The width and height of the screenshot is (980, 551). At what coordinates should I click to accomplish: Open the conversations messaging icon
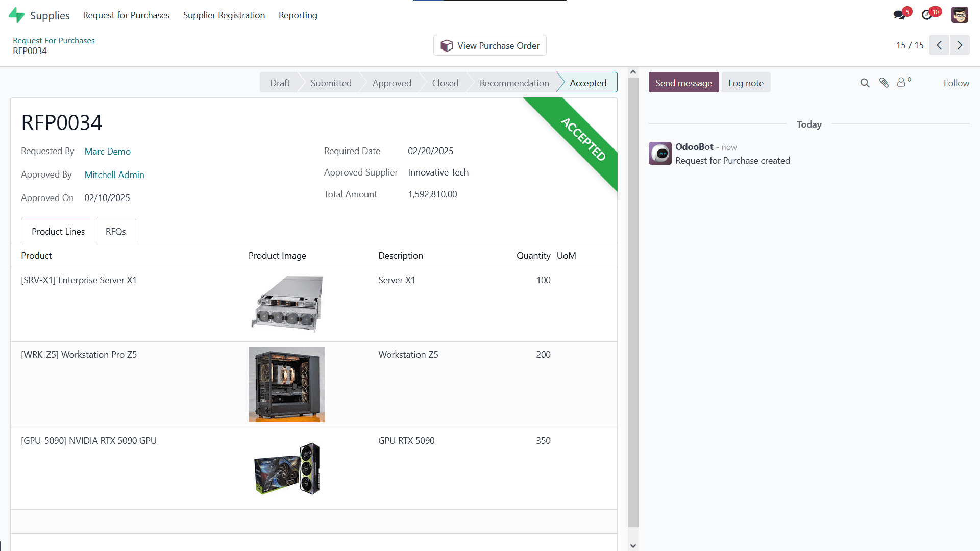click(899, 15)
